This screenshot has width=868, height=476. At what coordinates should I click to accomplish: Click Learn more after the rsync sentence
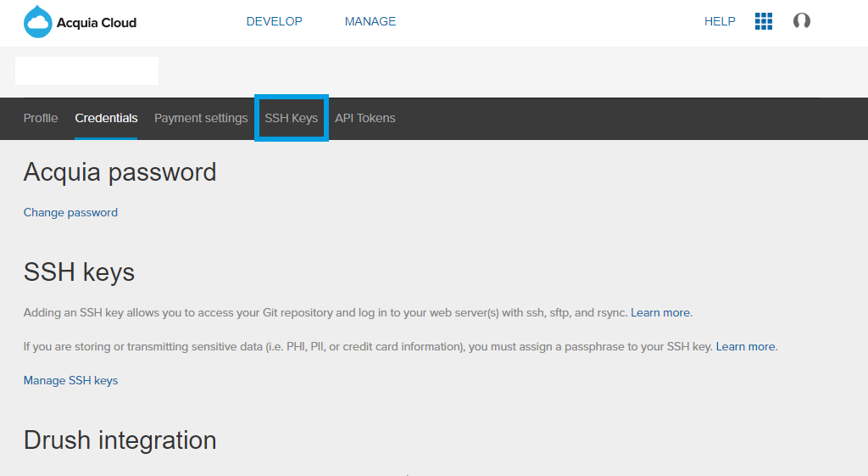click(x=660, y=312)
